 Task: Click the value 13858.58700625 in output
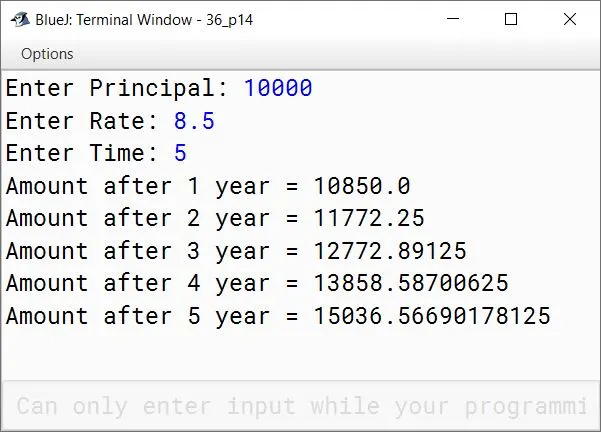pos(411,283)
